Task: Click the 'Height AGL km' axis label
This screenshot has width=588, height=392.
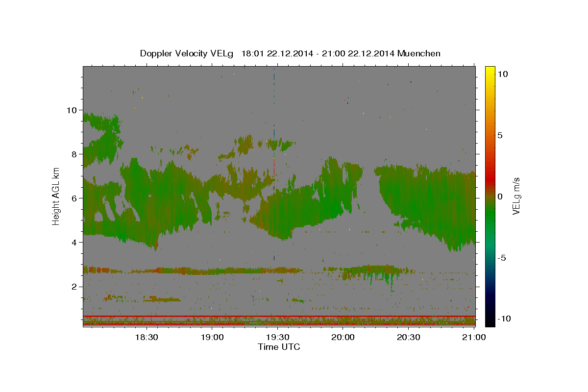Action: tap(56, 196)
